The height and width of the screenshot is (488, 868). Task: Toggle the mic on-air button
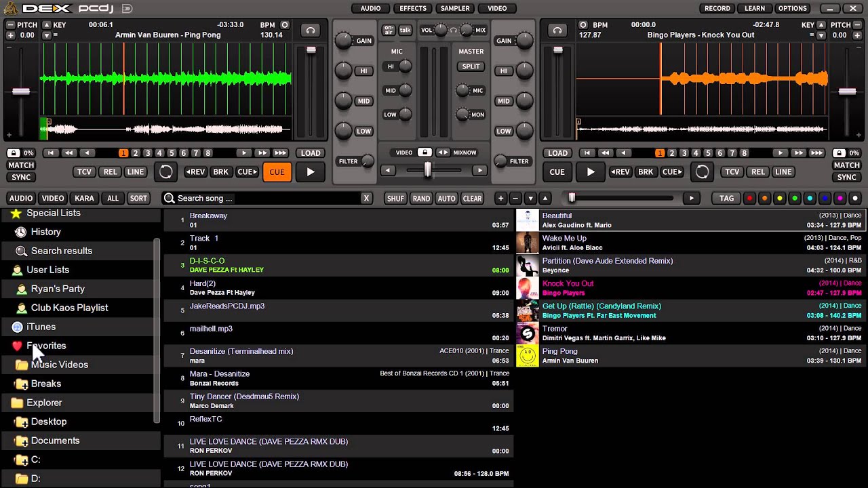pyautogui.click(x=388, y=30)
